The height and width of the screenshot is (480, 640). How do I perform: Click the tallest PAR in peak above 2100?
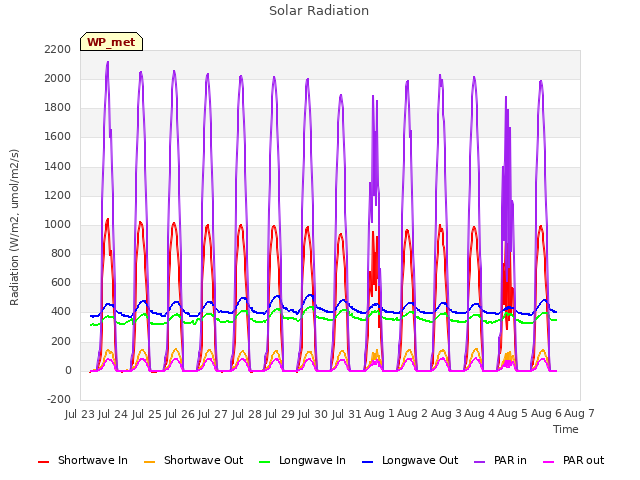[108, 63]
